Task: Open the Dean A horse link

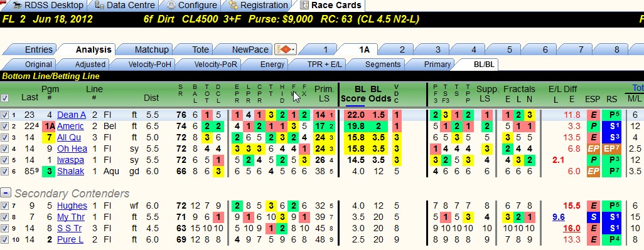Action: pos(72,115)
